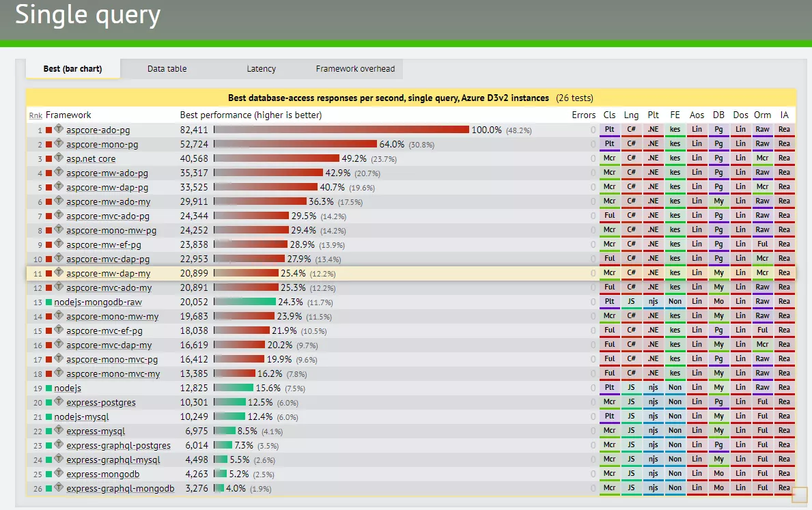
Task: Click the Cls column header
Action: (610, 115)
